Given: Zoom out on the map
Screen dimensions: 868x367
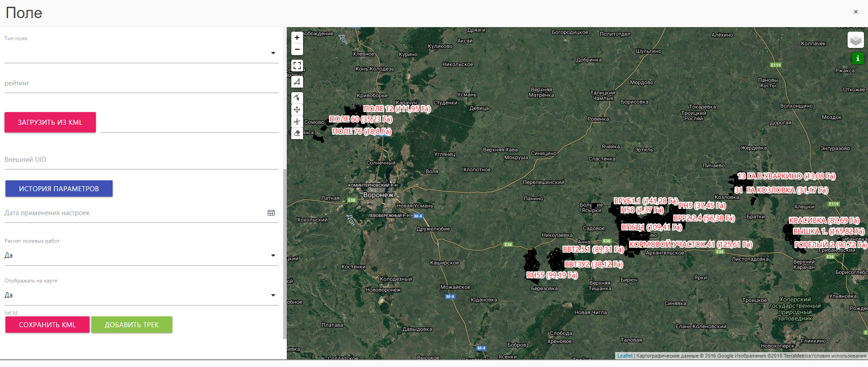Looking at the screenshot, I should 297,49.
